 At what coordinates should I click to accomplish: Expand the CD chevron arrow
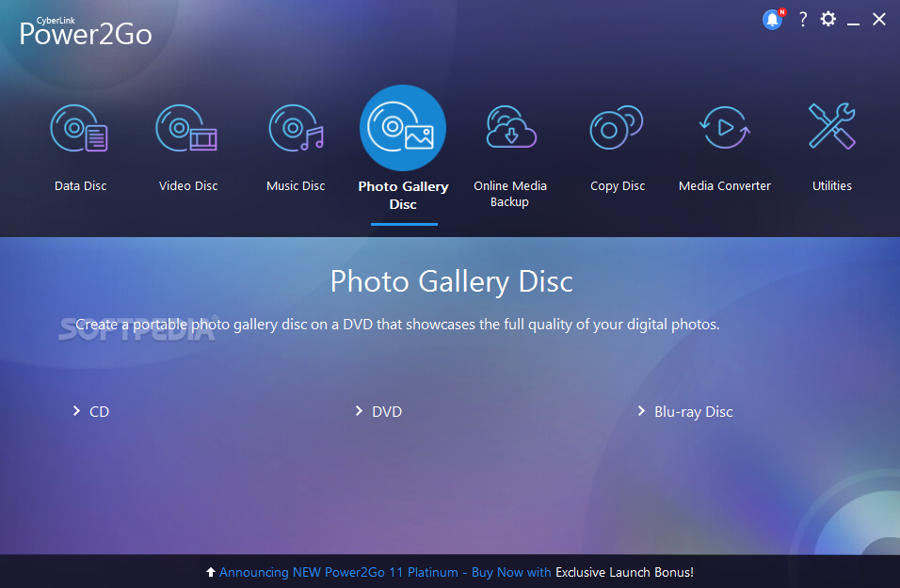pos(76,411)
